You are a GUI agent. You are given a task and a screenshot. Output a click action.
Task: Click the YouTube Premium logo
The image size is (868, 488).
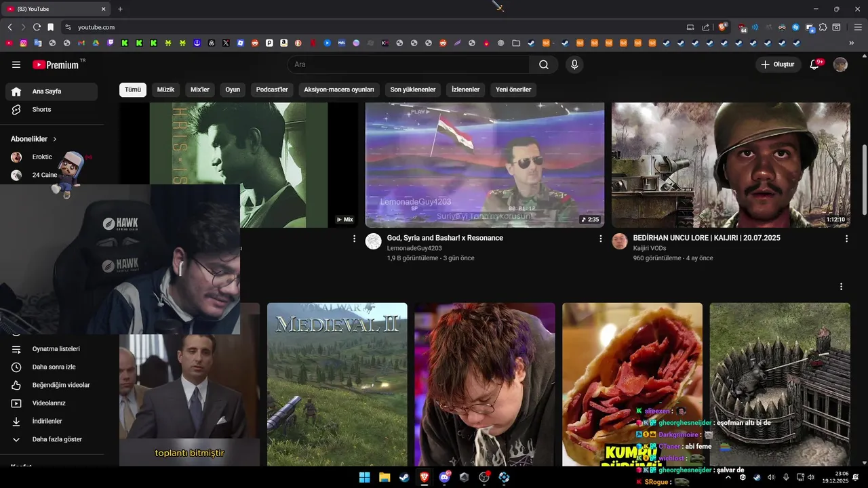click(56, 64)
